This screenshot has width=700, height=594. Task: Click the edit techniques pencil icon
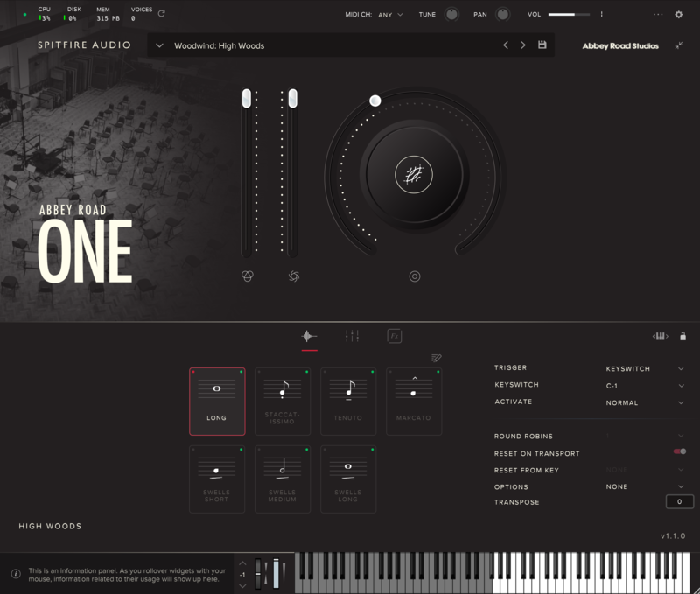(436, 358)
